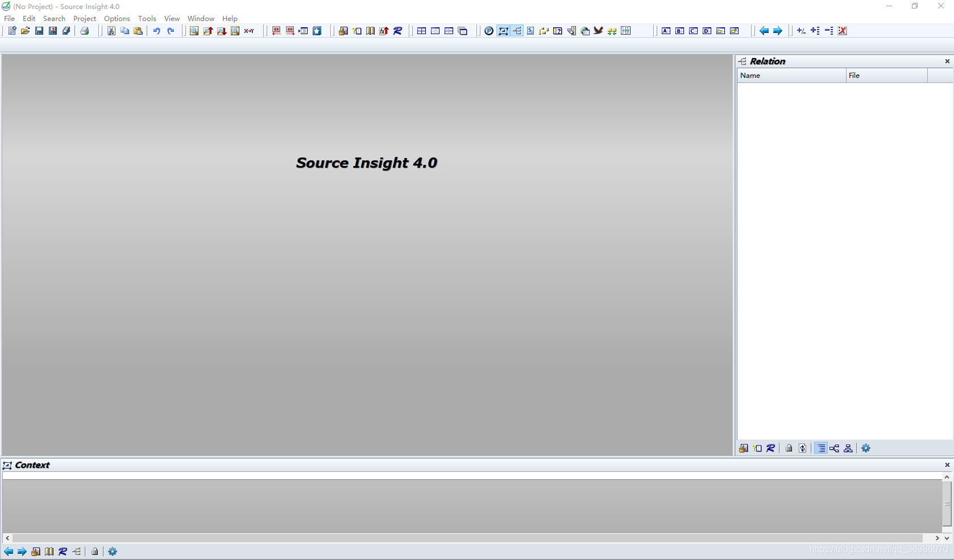Click the Open File folder icon

pos(26,31)
